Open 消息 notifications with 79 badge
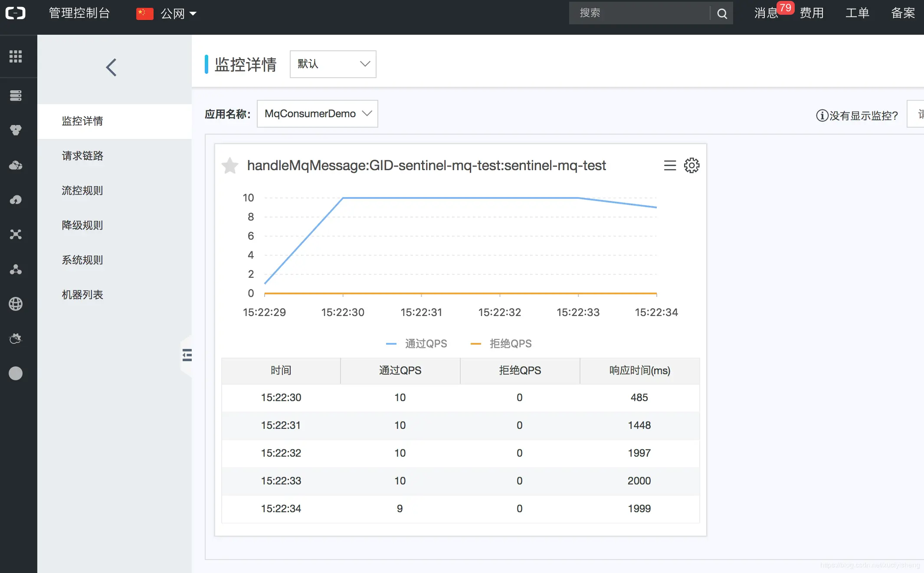This screenshot has width=924, height=573. (x=767, y=13)
